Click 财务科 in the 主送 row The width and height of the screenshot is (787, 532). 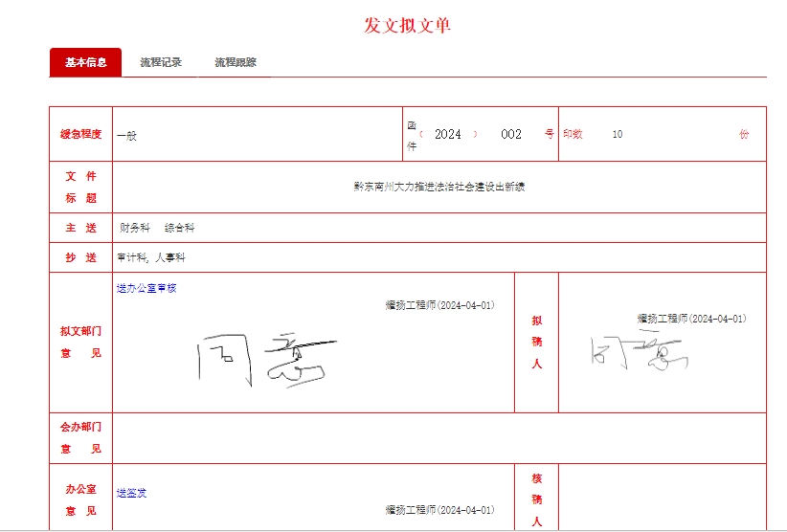point(135,228)
